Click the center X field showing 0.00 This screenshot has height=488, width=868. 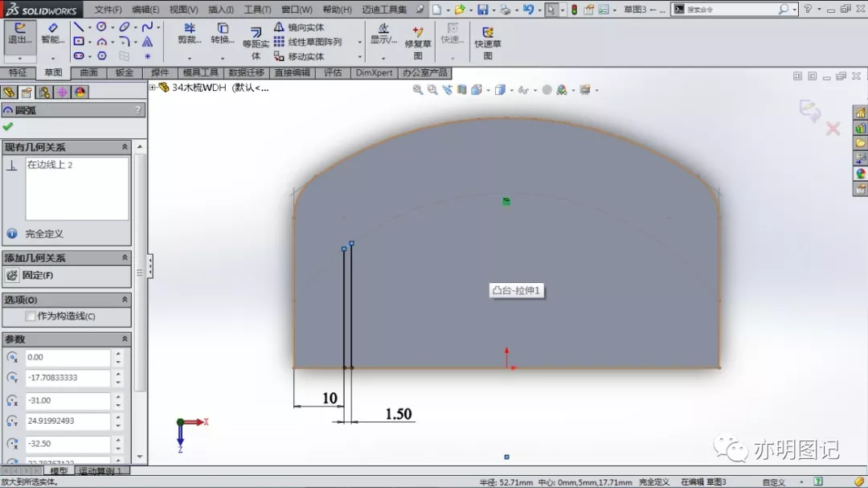[68, 357]
